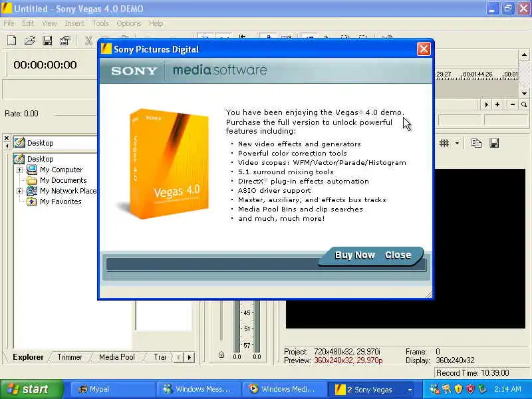Click the track list scroll down arrow
The width and height of the screenshot is (532, 399).
coord(524,93)
